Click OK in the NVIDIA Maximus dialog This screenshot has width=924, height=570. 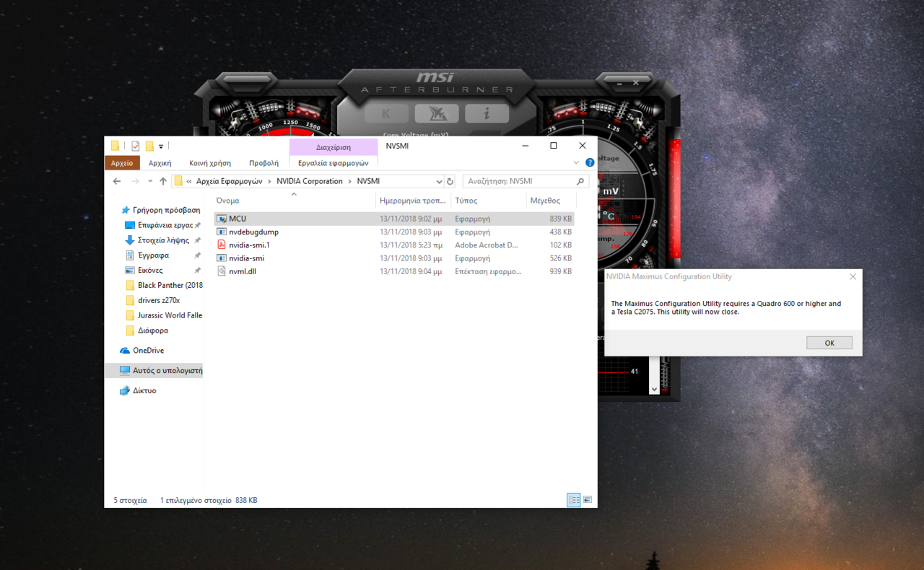tap(829, 343)
